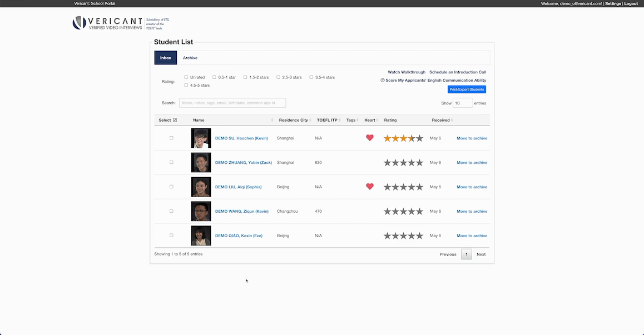The image size is (644, 335).
Task: Select checkbox for Yubin (Zack) Zhuang row
Action: coord(171,162)
